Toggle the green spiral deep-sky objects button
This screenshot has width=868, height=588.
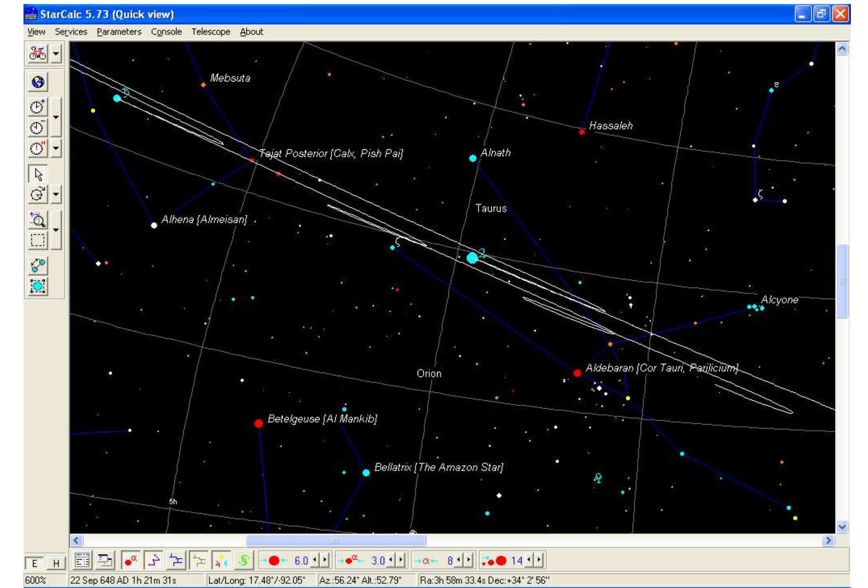click(244, 561)
